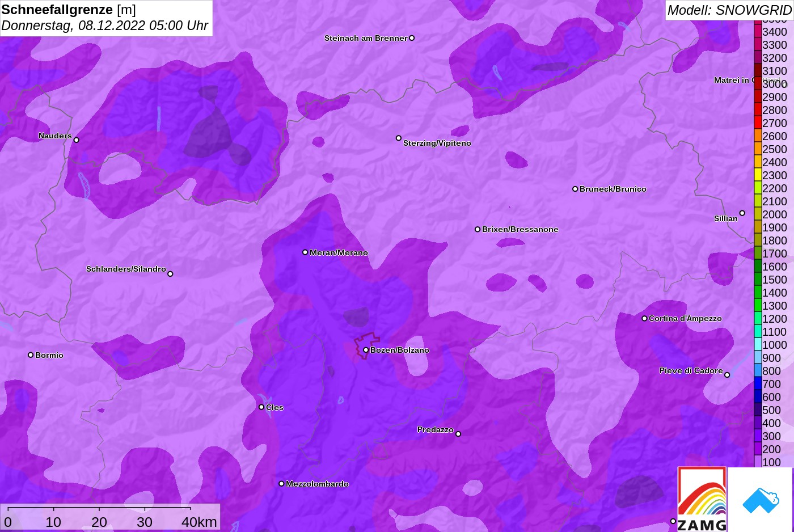Click the Bozen/Bolzano city label
This screenshot has width=794, height=532.
[x=400, y=350]
